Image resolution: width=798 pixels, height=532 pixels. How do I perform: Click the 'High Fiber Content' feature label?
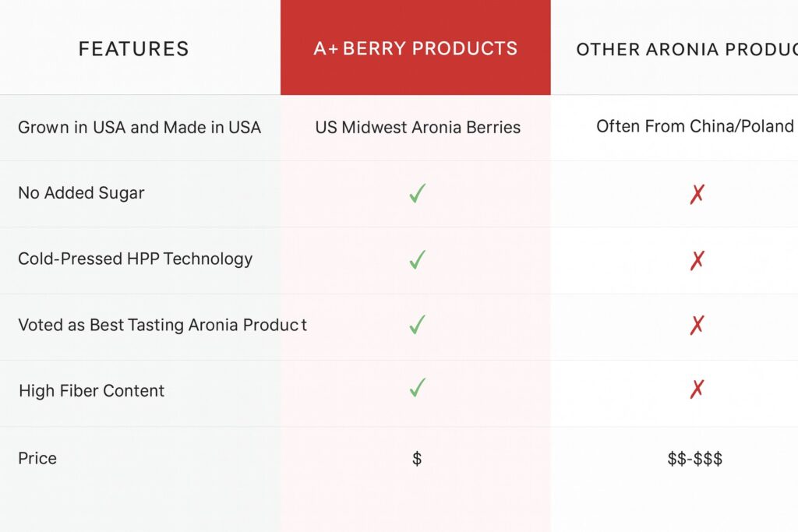point(91,391)
